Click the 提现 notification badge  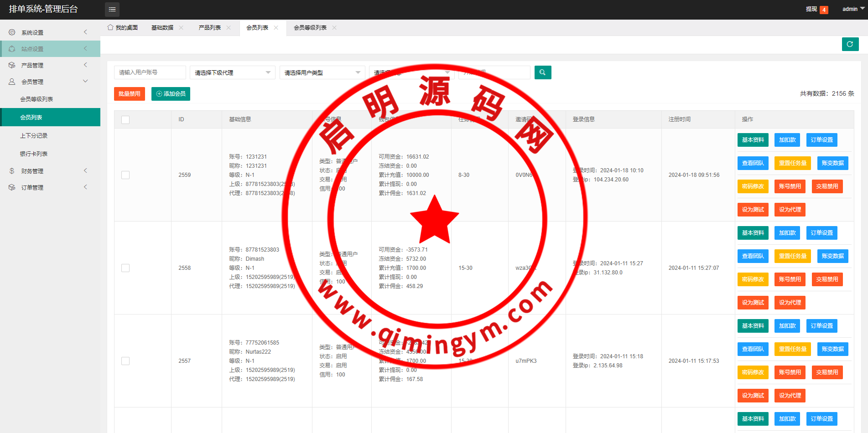[x=824, y=10]
